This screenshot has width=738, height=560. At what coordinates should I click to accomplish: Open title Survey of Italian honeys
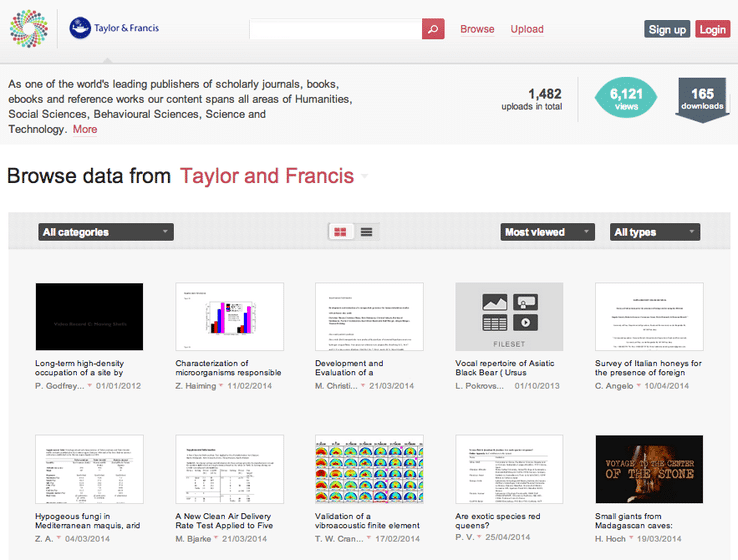click(648, 368)
